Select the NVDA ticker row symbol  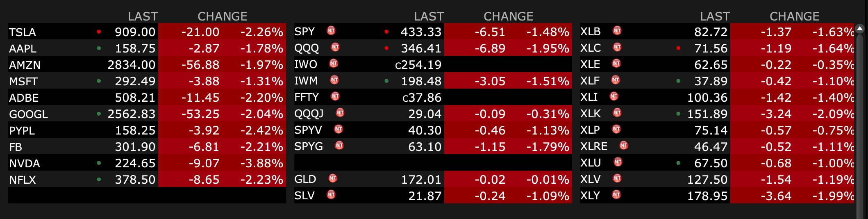point(25,163)
